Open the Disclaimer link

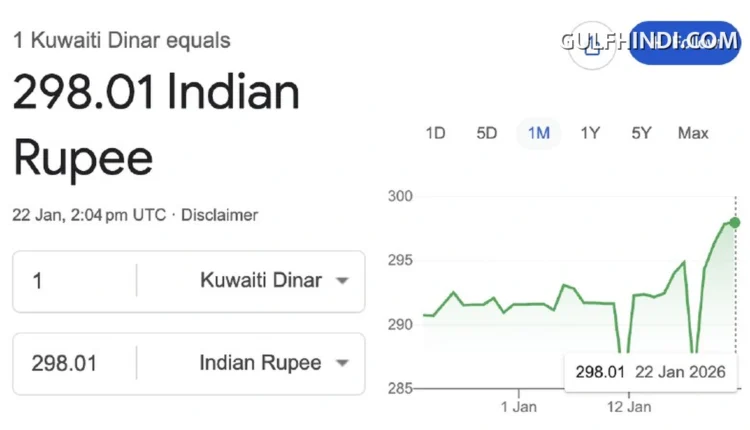221,215
